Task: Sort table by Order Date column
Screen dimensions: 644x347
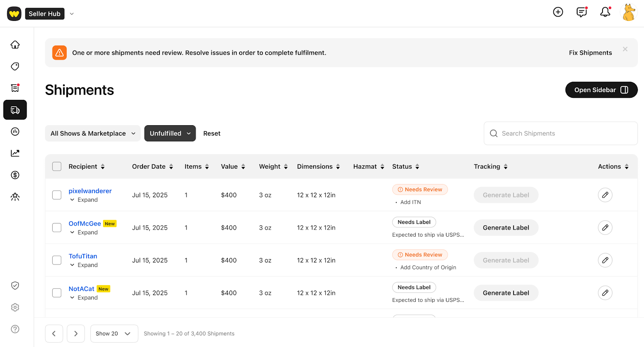Action: pos(152,167)
